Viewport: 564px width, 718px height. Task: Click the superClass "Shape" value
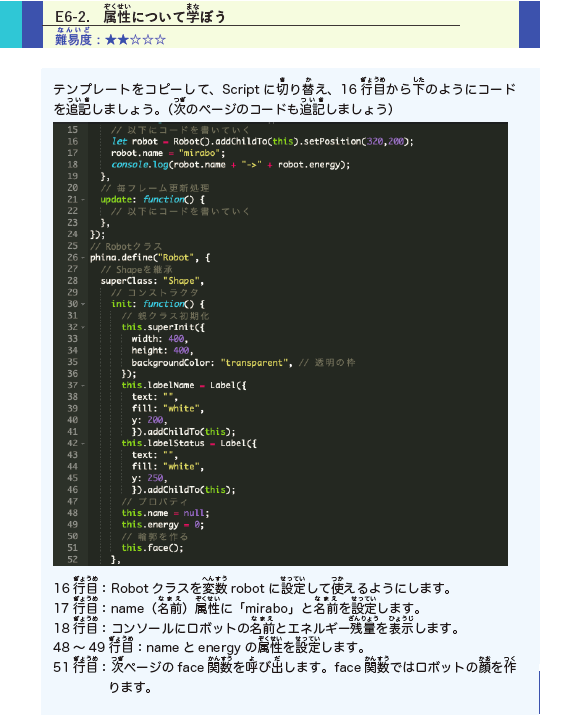pyautogui.click(x=181, y=281)
